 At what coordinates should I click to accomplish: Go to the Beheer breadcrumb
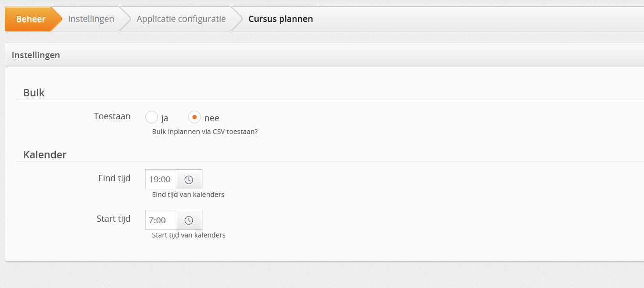click(x=31, y=19)
